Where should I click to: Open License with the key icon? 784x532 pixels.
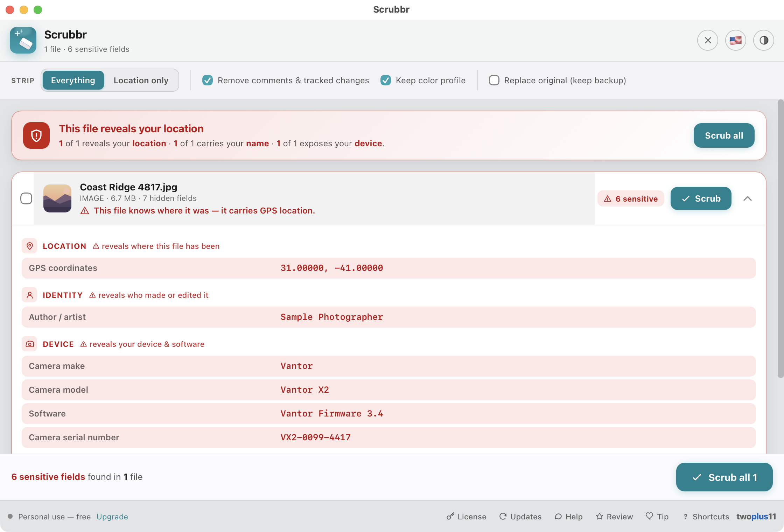[x=450, y=516]
